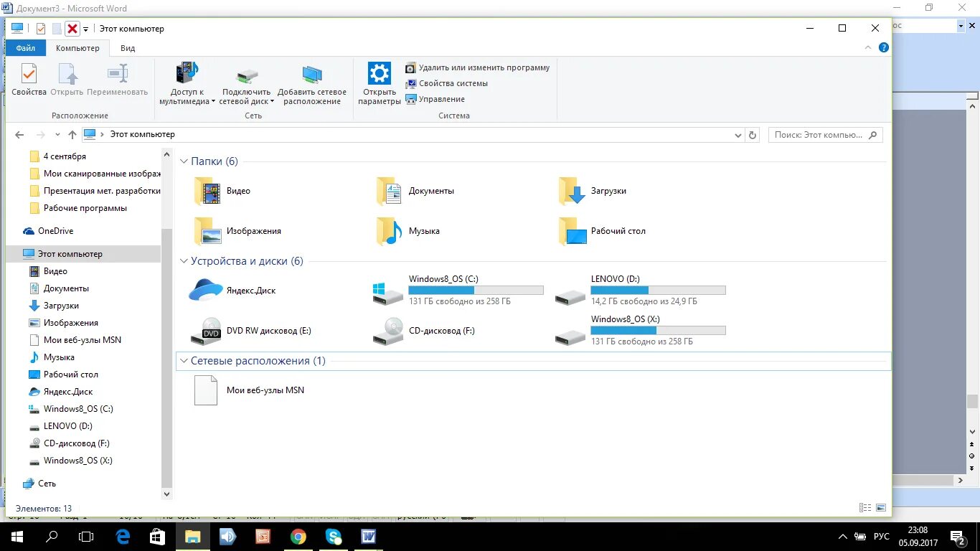Select CD-дисковод (F:) in main pane
980x551 pixels.
pyautogui.click(x=424, y=331)
